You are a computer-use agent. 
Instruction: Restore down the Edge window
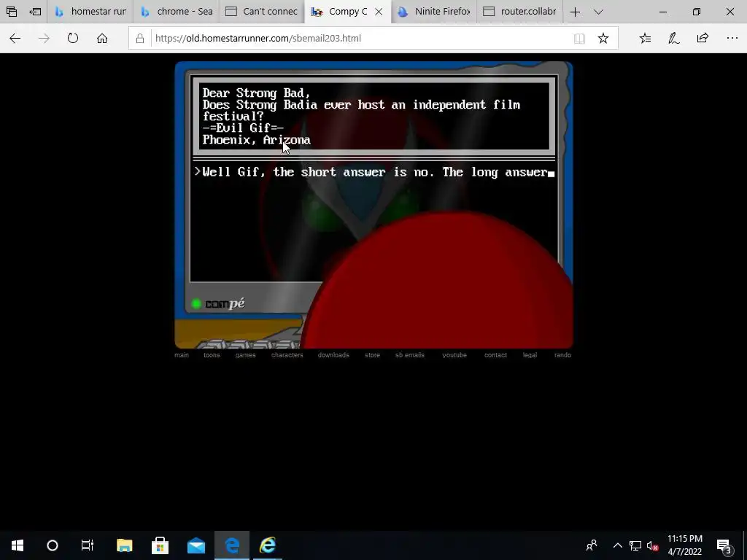tap(697, 12)
